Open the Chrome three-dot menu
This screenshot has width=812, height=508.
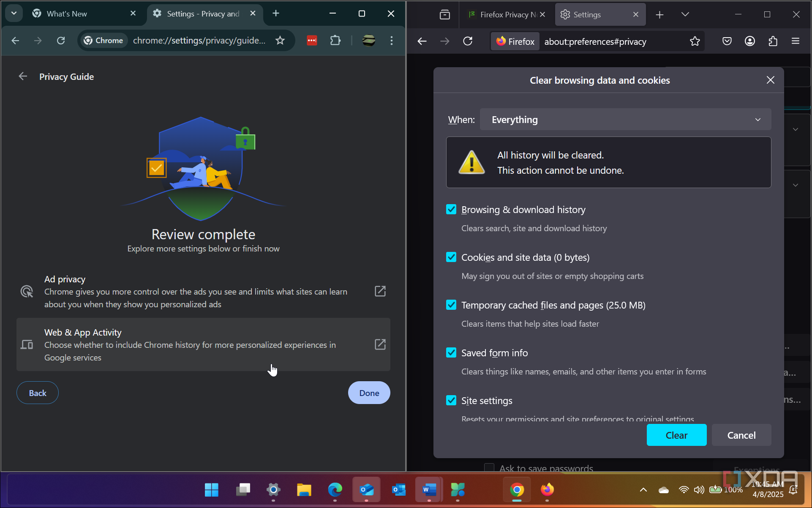pos(392,41)
